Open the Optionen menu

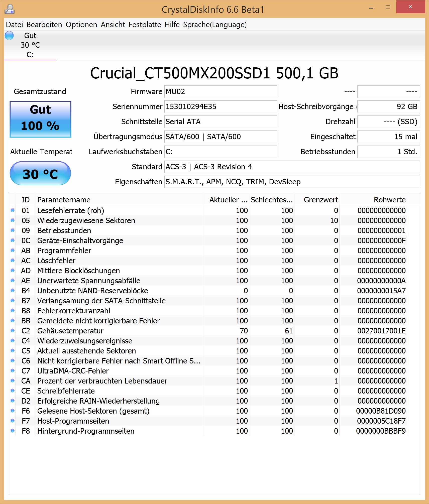pos(81,25)
